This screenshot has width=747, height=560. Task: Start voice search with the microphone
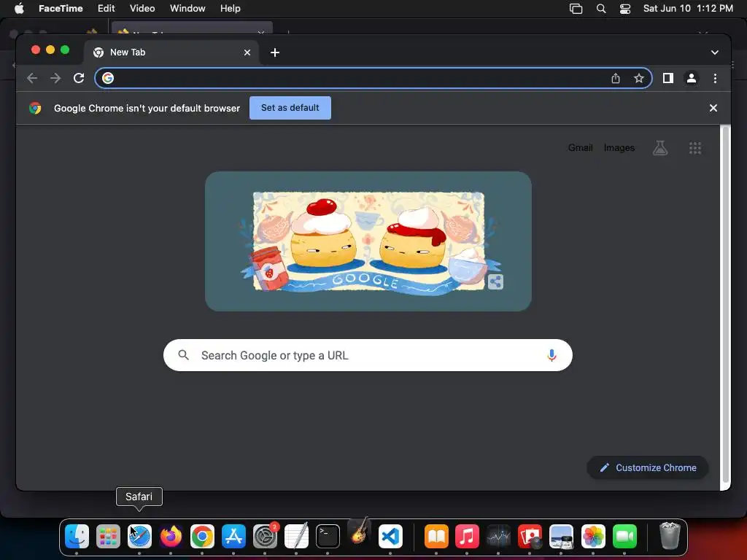click(x=551, y=355)
